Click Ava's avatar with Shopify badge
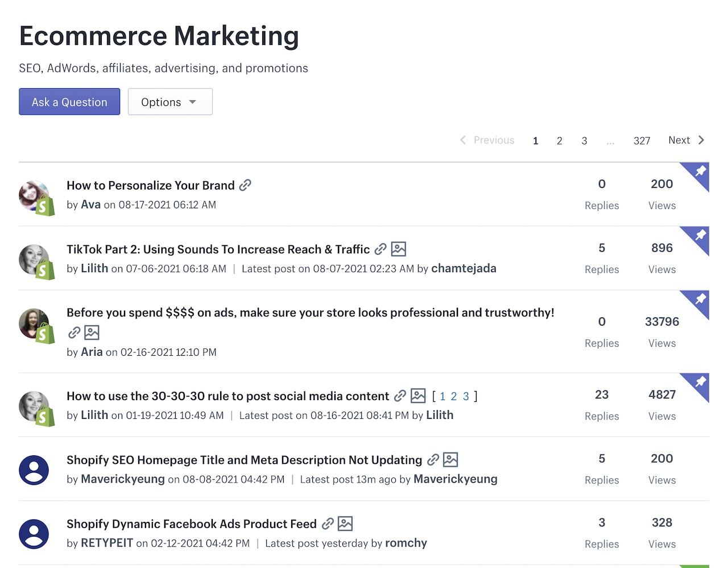728x568 pixels. point(37,198)
